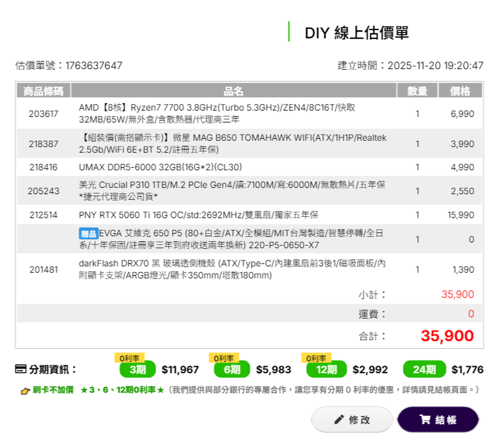499x448 pixels.
Task: Click the 數量 column header
Action: tap(418, 91)
